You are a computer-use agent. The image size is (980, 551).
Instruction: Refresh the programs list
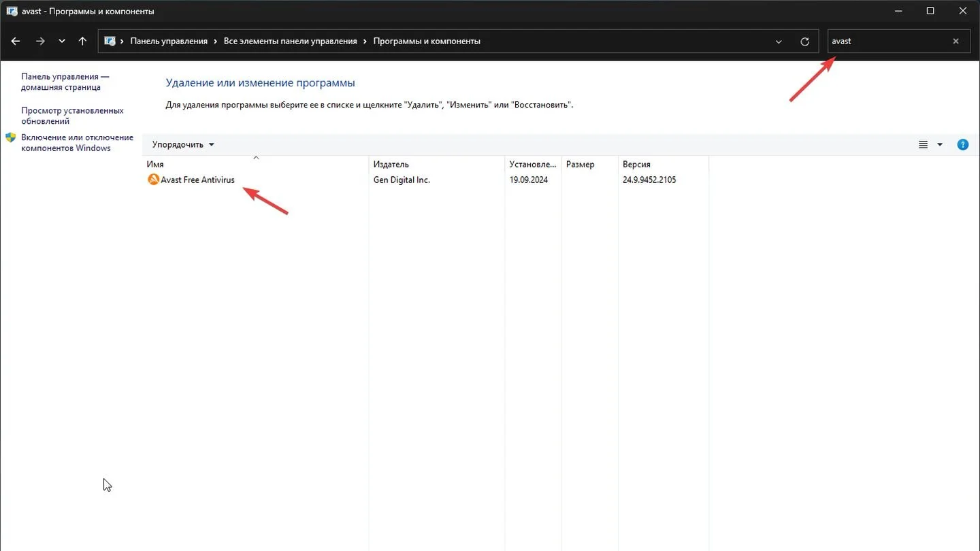tap(804, 41)
